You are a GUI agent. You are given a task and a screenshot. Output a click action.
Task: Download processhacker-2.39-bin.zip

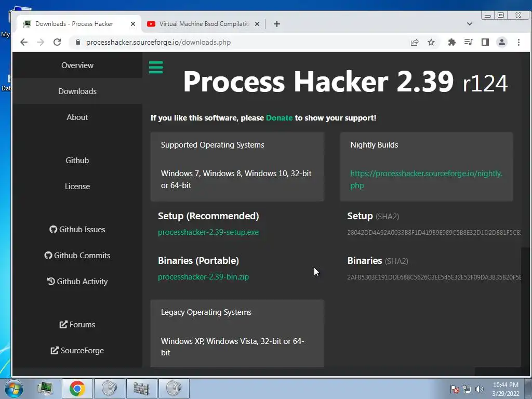tap(203, 277)
